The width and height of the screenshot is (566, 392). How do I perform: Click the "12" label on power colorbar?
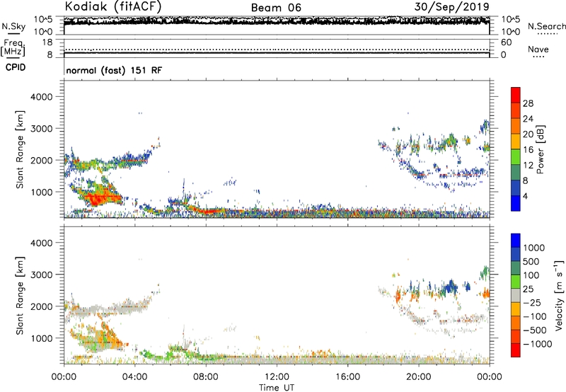(528, 166)
